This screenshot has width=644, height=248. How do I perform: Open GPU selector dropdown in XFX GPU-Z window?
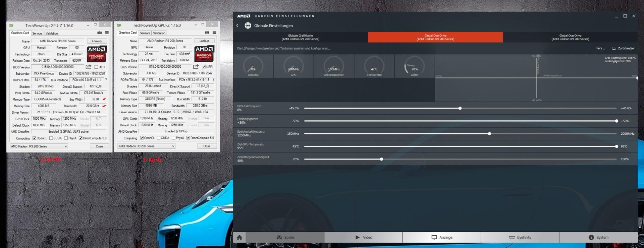click(39, 146)
